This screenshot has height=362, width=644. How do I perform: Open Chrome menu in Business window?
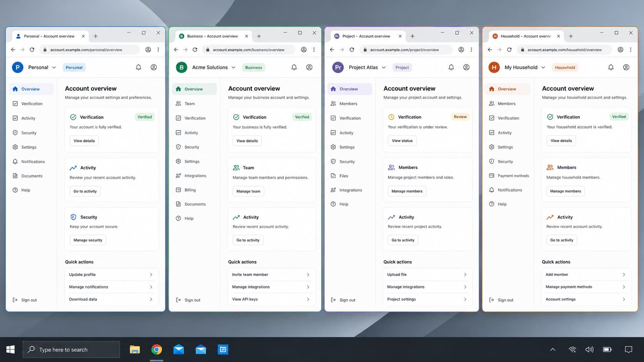tap(314, 50)
